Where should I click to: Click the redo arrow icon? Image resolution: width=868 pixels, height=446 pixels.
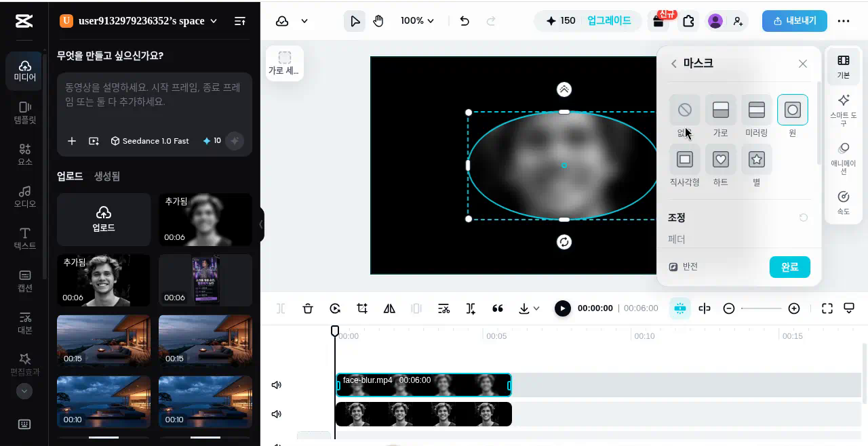(491, 21)
